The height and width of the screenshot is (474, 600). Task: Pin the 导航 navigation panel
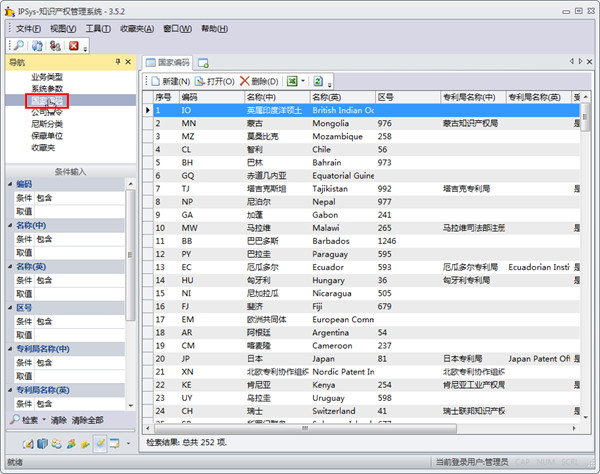(118, 62)
